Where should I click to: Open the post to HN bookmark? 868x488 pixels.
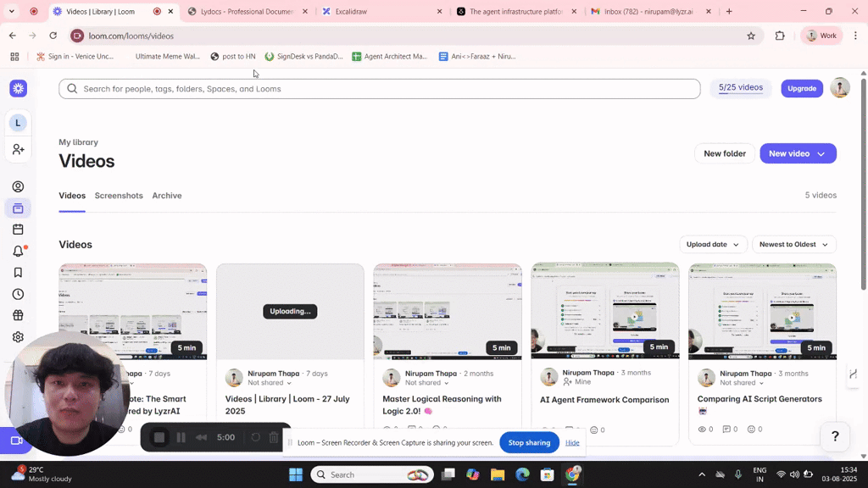click(233, 57)
